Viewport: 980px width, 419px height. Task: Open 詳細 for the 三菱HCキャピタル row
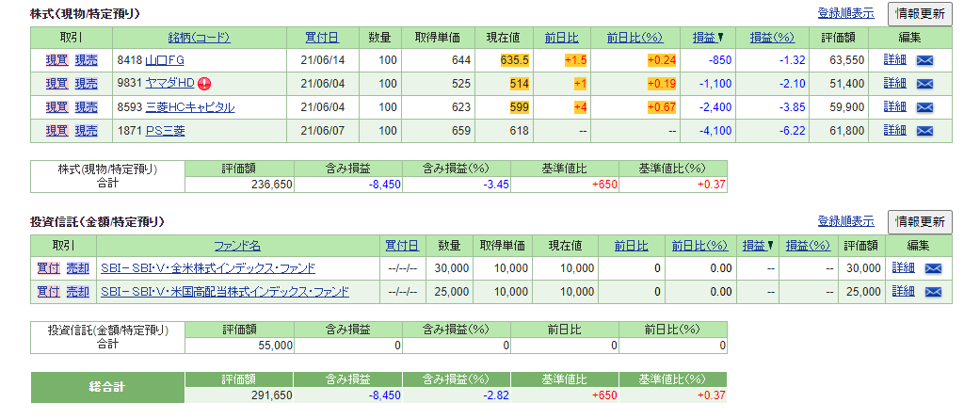[x=894, y=107]
